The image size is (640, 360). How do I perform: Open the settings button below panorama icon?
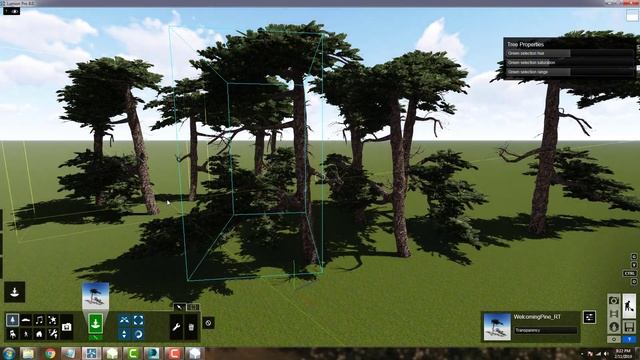[x=614, y=339]
